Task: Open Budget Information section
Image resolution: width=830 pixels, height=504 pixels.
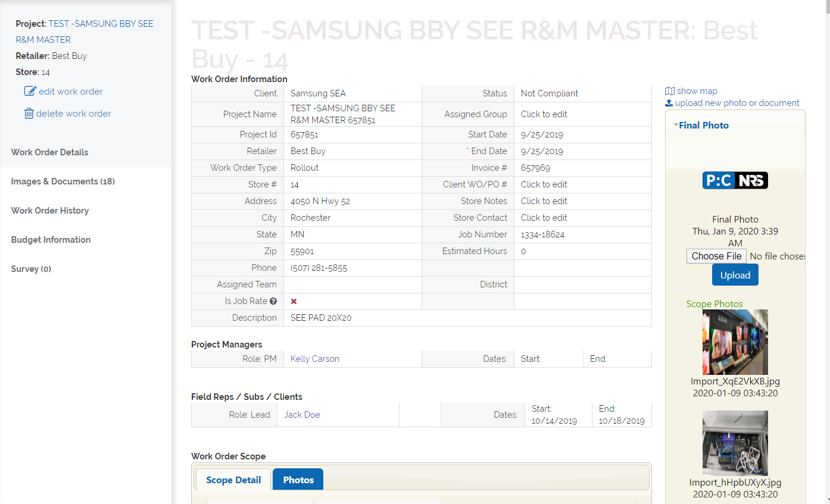Action: [x=51, y=240]
